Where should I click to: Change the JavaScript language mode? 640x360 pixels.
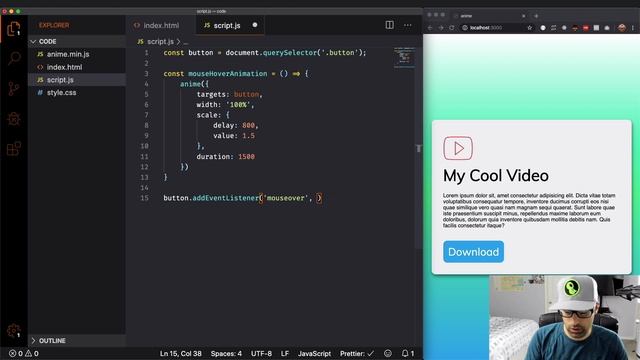[x=314, y=353]
